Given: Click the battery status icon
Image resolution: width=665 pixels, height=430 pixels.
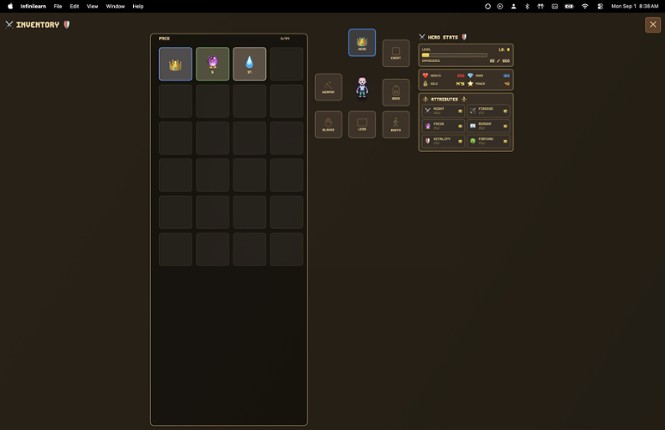Looking at the screenshot, I should [x=569, y=6].
